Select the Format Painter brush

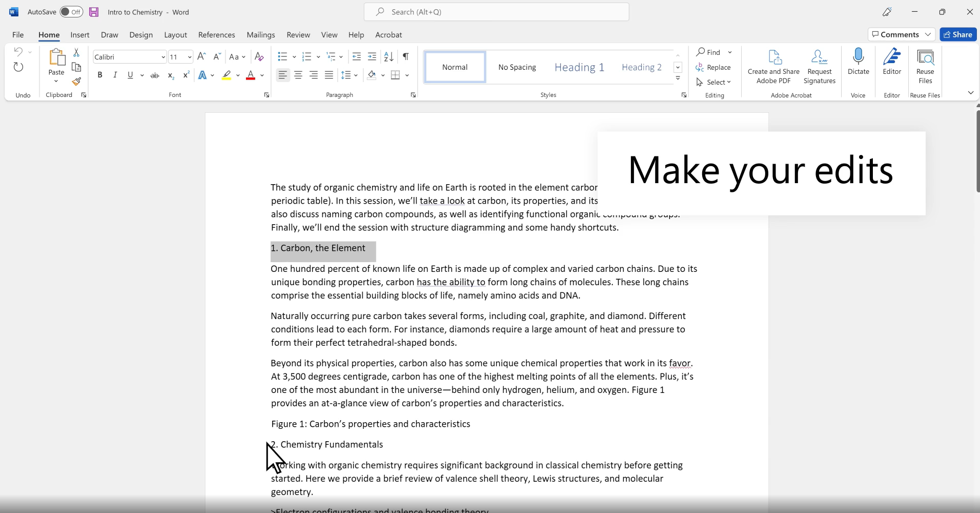point(76,81)
